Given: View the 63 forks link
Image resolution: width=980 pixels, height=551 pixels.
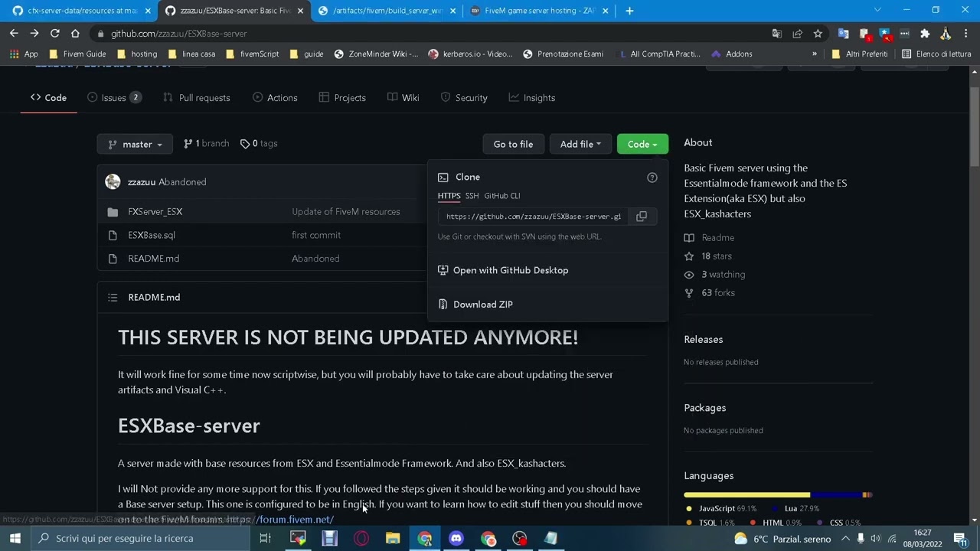Looking at the screenshot, I should (709, 293).
